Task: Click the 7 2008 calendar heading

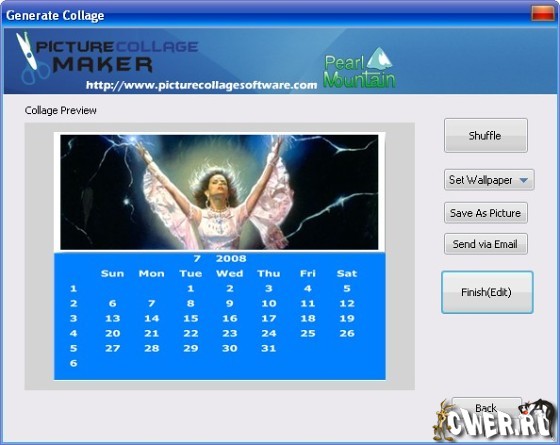Action: (220, 258)
